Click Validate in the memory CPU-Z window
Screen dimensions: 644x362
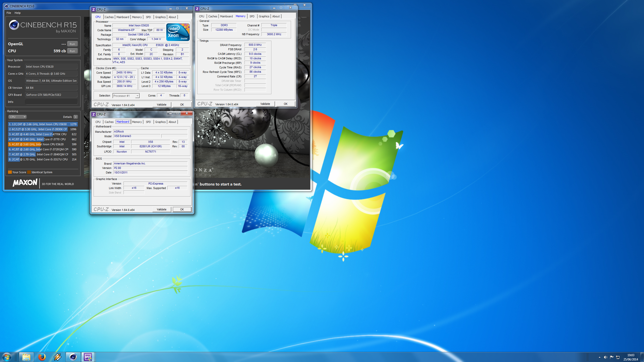pyautogui.click(x=265, y=104)
